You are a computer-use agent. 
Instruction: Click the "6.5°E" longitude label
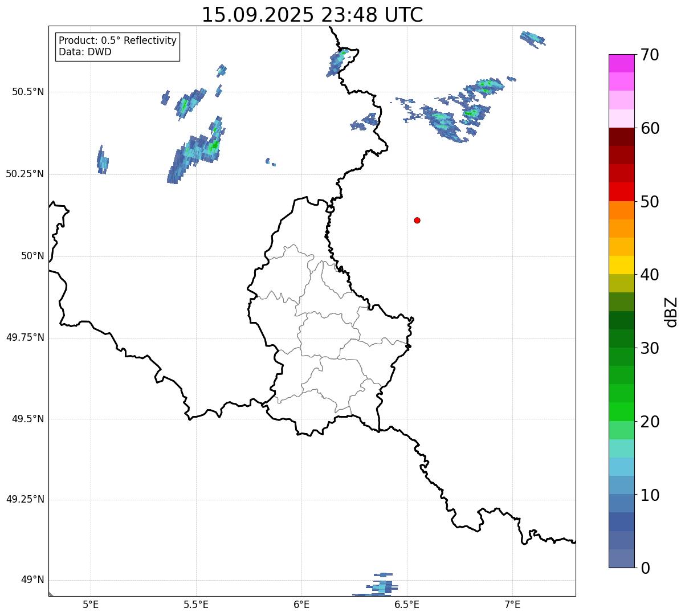coord(407,604)
